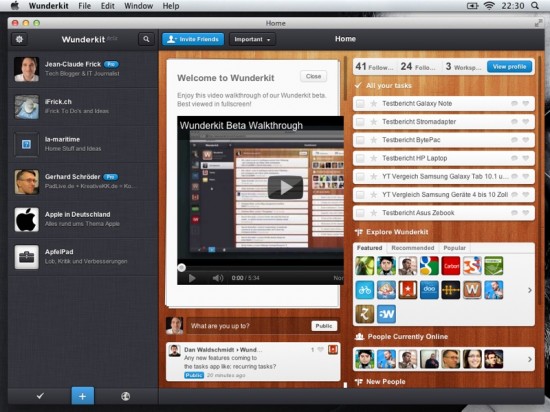This screenshot has height=412, width=550.
Task: Open the globe explore icon in bottom bar
Action: [125, 396]
